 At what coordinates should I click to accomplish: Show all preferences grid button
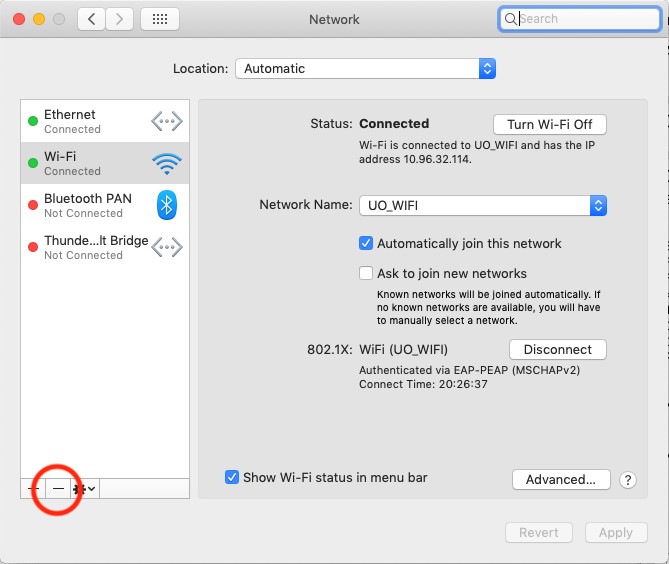(x=160, y=19)
